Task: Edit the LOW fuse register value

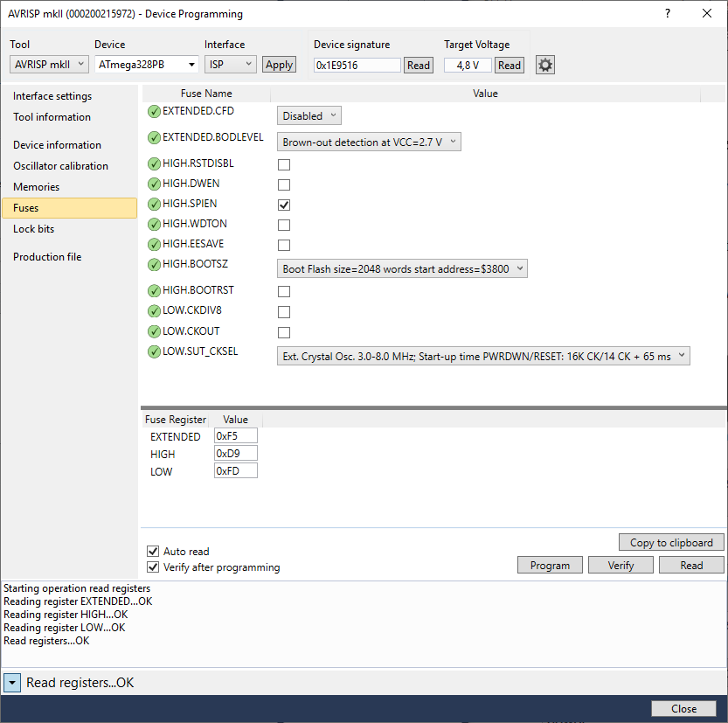Action: (x=236, y=471)
